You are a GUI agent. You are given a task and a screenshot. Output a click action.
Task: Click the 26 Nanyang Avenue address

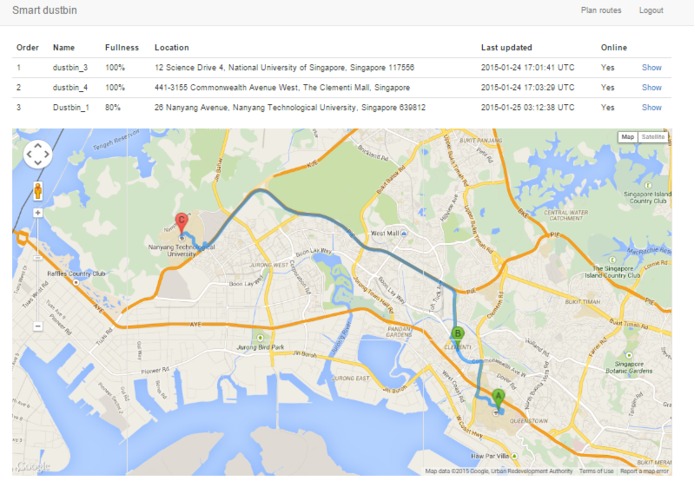(290, 107)
